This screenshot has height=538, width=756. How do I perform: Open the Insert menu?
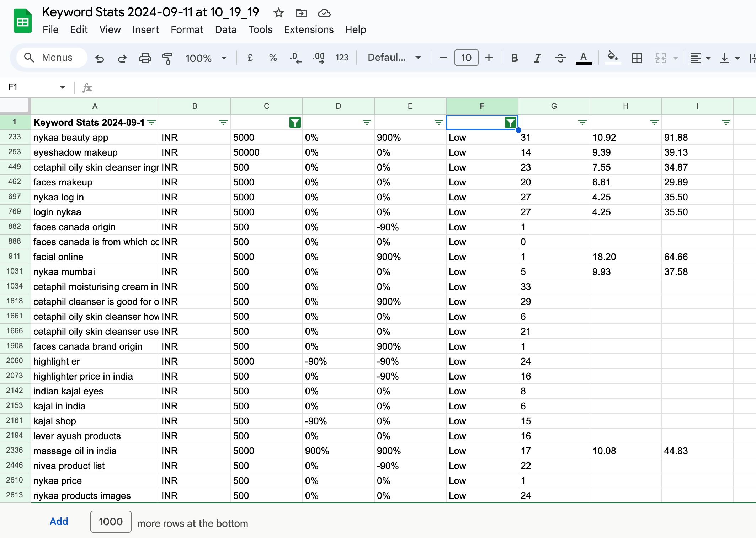[x=145, y=29]
